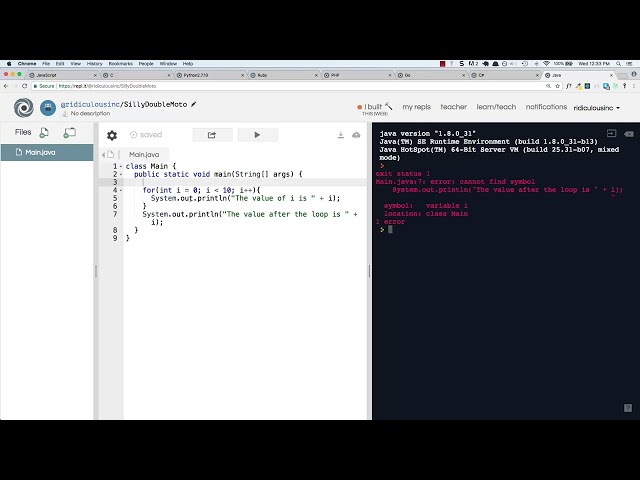Click the 'saved' status indicator
This screenshot has width=640, height=480.
click(x=146, y=135)
